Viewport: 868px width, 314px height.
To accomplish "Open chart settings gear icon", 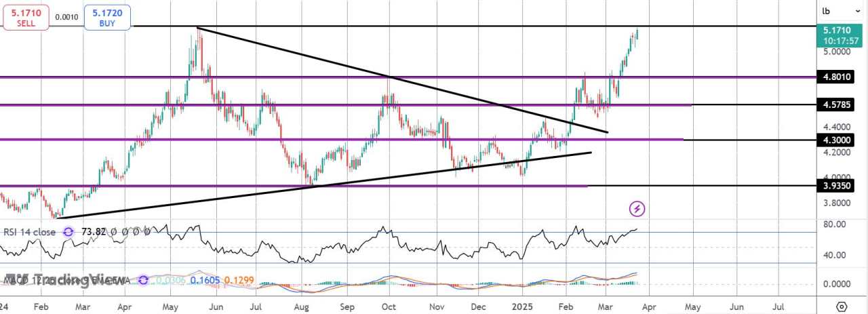I will 842,306.
